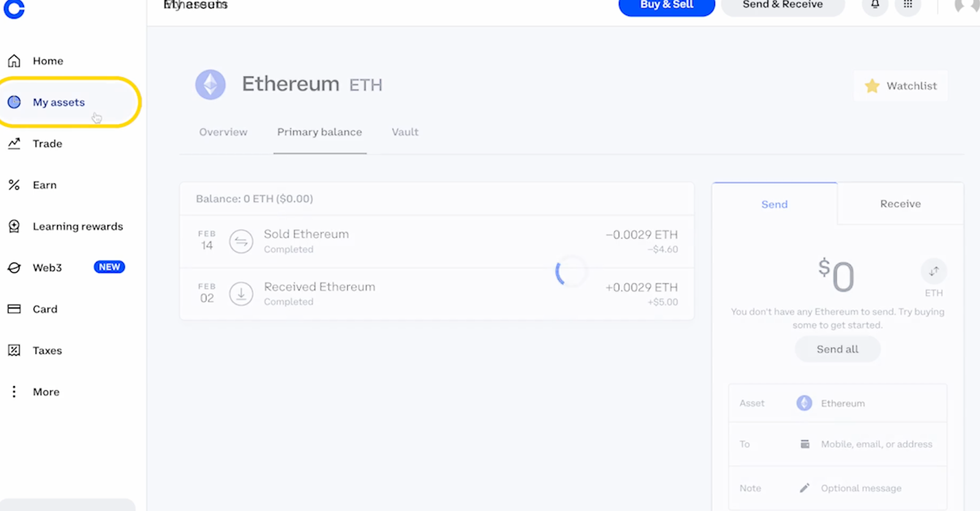Open Web3 from the sidebar
The width and height of the screenshot is (980, 511).
35,267
